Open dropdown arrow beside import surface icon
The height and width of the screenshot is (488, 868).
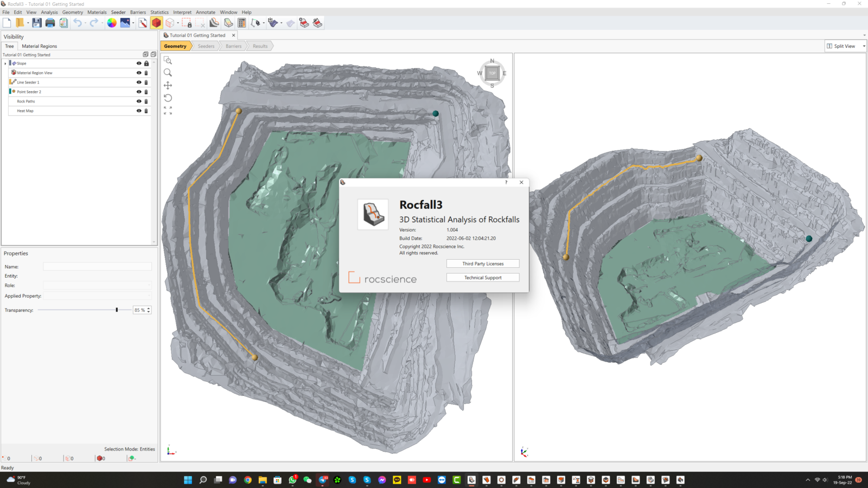coord(281,23)
